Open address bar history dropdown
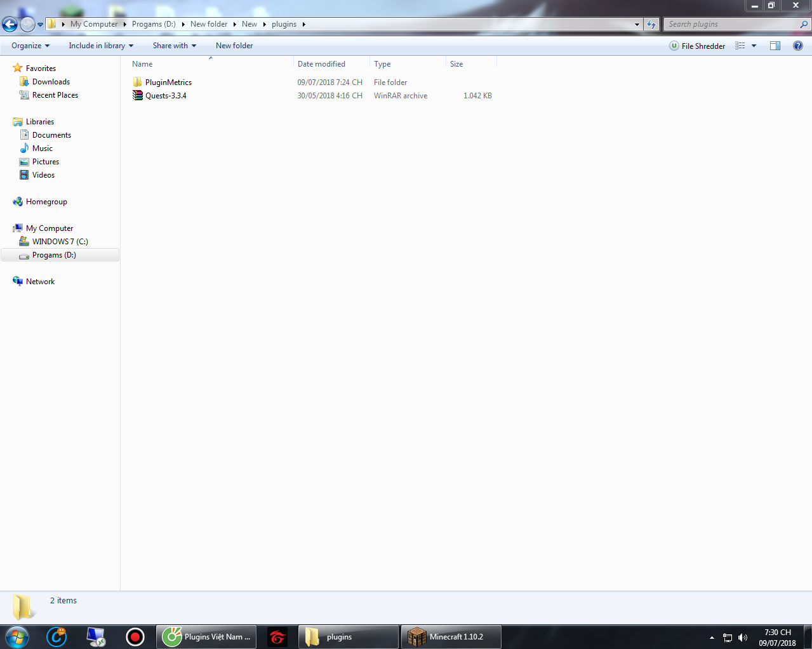Image resolution: width=812 pixels, height=649 pixels. 637,25
